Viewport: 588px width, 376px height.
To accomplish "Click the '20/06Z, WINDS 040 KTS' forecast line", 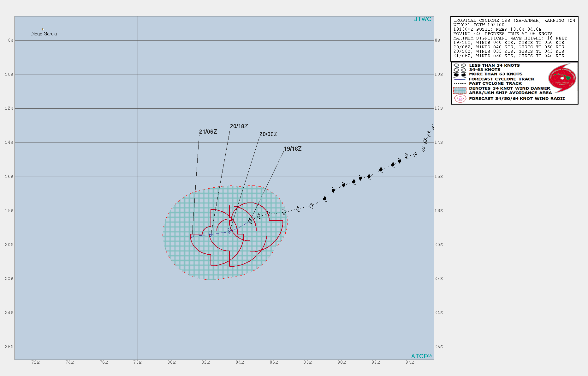I will coord(508,47).
